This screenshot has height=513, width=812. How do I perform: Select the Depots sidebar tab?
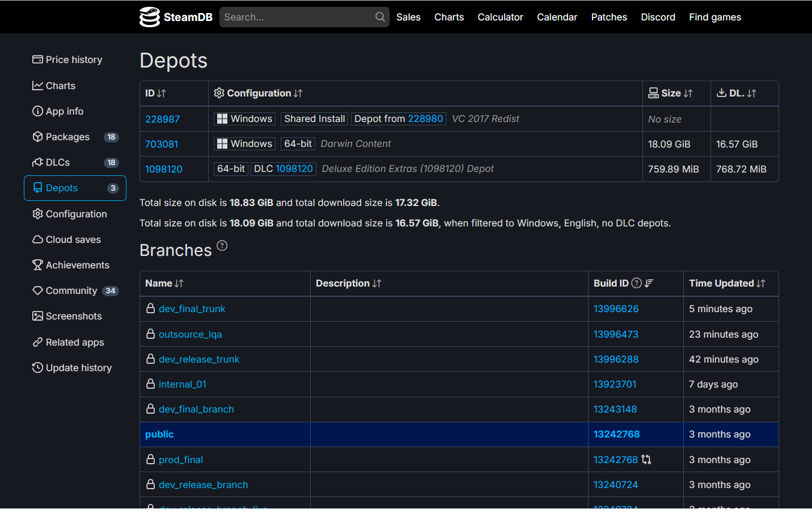coord(75,188)
